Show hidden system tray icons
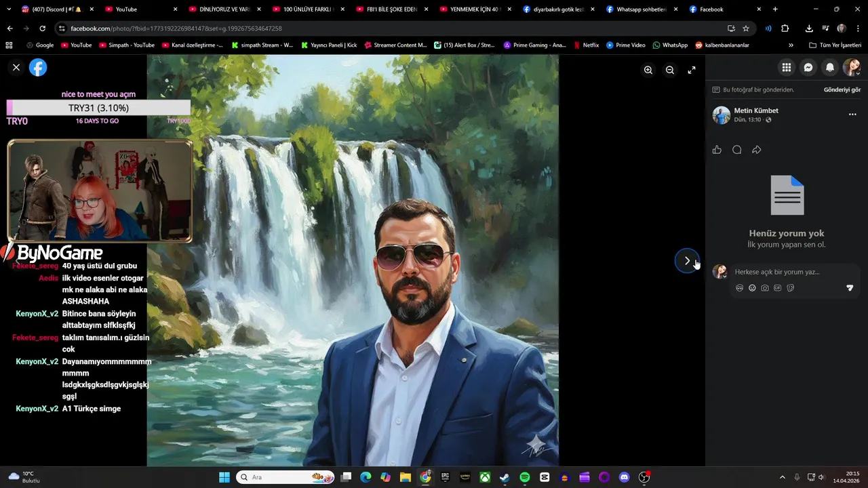 pos(782,477)
